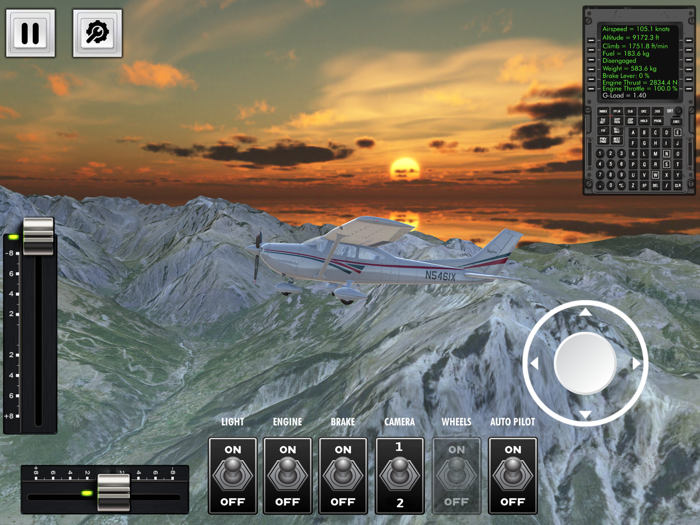Click the Cessna aircraft N546IX in flight
The image size is (700, 525).
pyautogui.click(x=384, y=259)
